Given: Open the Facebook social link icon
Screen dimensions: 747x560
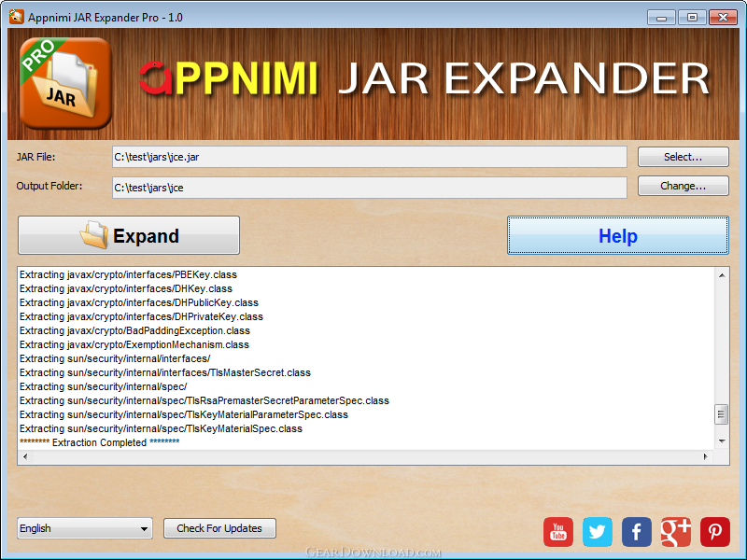Looking at the screenshot, I should pos(637,532).
